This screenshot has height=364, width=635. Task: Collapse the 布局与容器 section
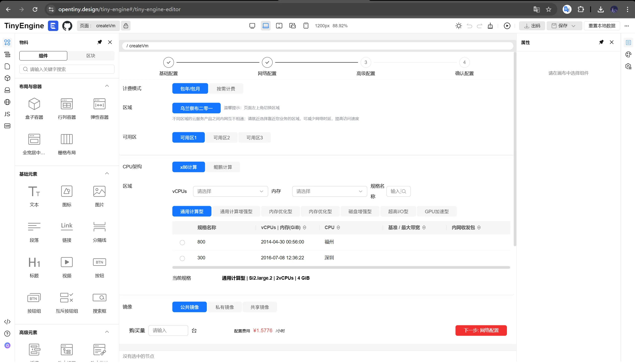107,86
